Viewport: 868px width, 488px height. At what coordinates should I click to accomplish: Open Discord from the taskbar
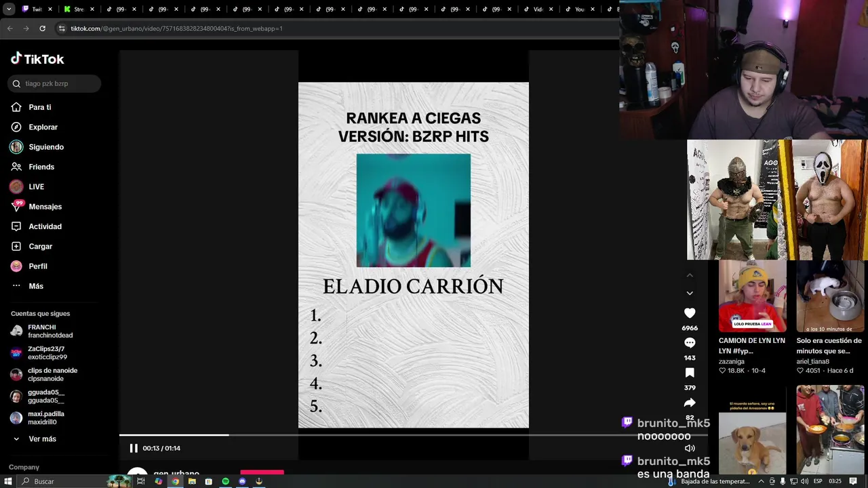coord(242,481)
